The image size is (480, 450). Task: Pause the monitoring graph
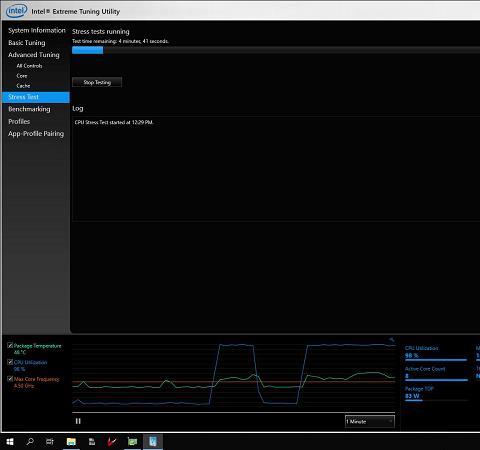click(78, 421)
